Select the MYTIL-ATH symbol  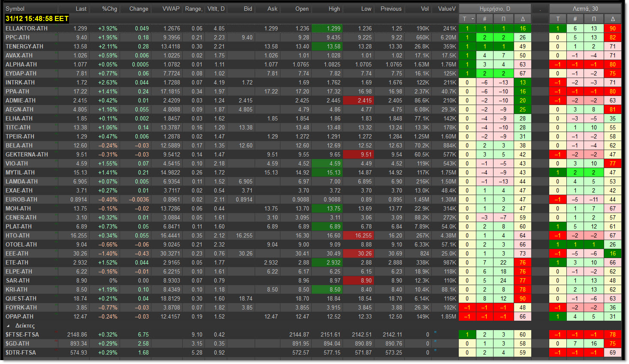[20, 172]
